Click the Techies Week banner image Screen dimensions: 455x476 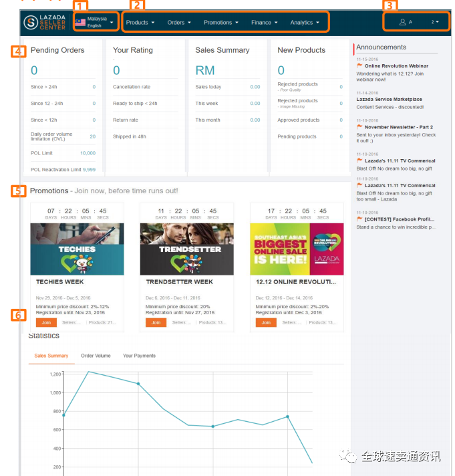77,249
